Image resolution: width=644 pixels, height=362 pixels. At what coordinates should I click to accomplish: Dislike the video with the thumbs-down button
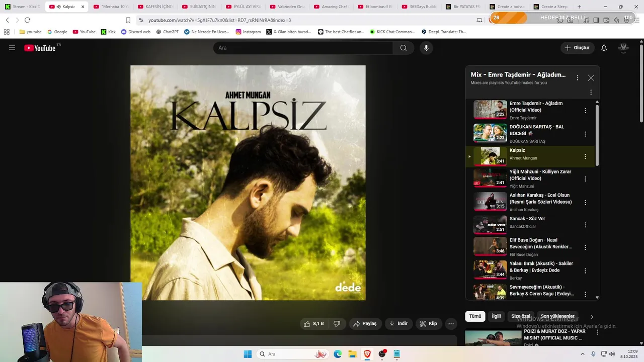[x=337, y=324]
